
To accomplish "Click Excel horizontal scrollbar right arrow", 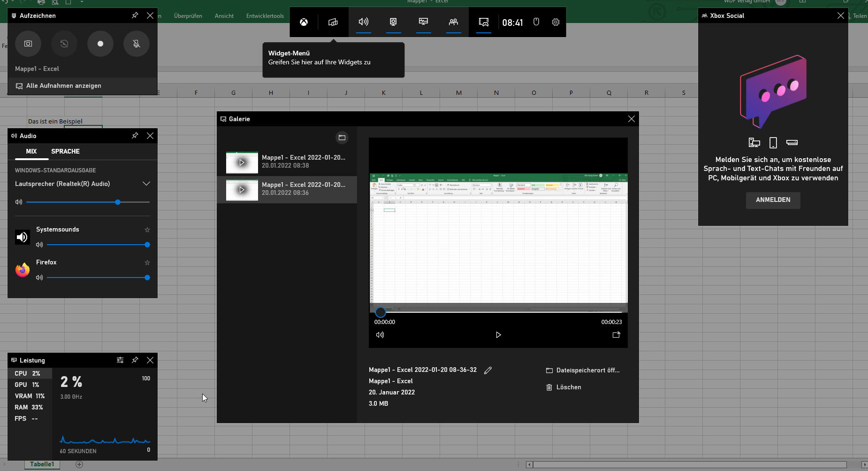I will pyautogui.click(x=864, y=464).
